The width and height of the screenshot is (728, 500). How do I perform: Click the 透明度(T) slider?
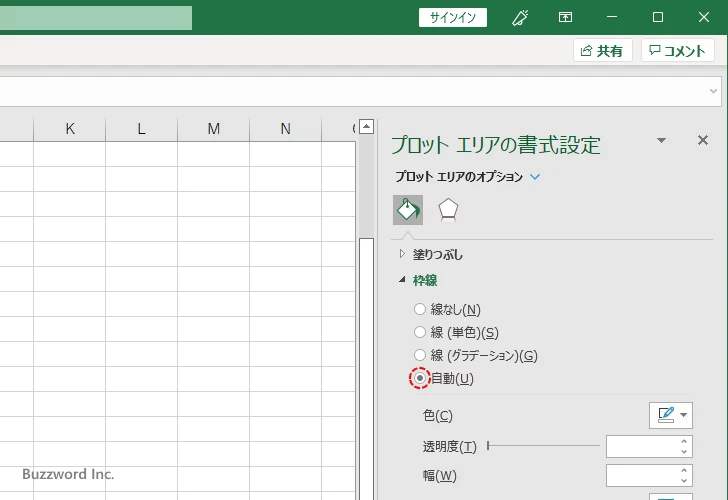pyautogui.click(x=543, y=446)
